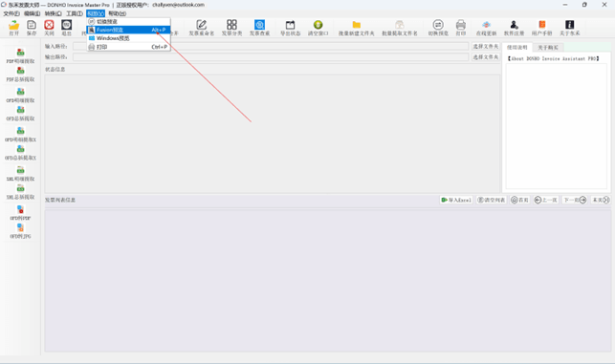The height and width of the screenshot is (364, 615).
Task: Click the OFD to PDF (OFD转PDF) sidebar icon
Action: click(20, 212)
